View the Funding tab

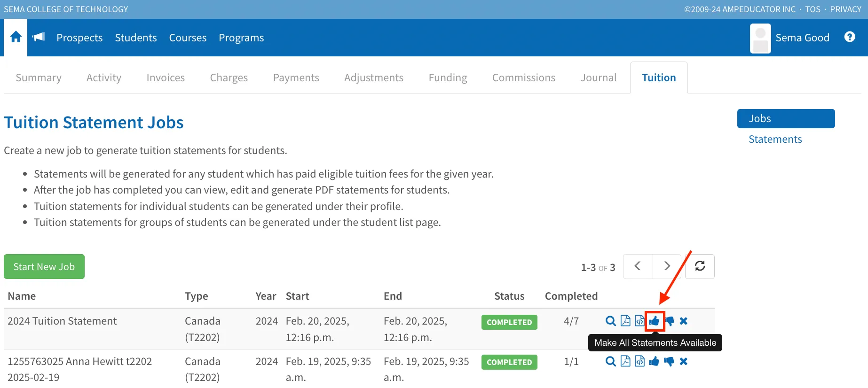(x=448, y=78)
